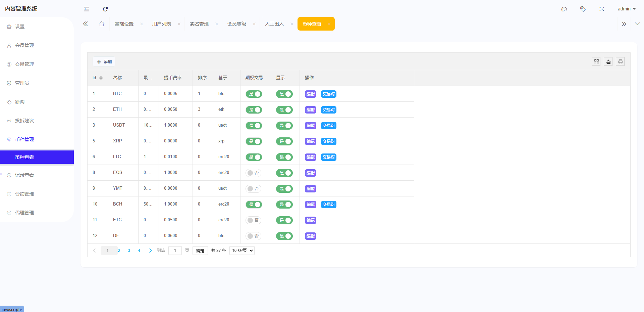Disable the 期权交易 toggle for BTC
Screen dimensions: 644x312
tap(254, 94)
